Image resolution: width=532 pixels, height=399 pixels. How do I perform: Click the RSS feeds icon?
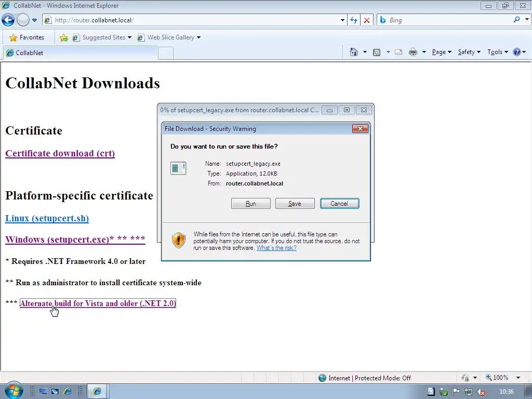click(x=376, y=52)
